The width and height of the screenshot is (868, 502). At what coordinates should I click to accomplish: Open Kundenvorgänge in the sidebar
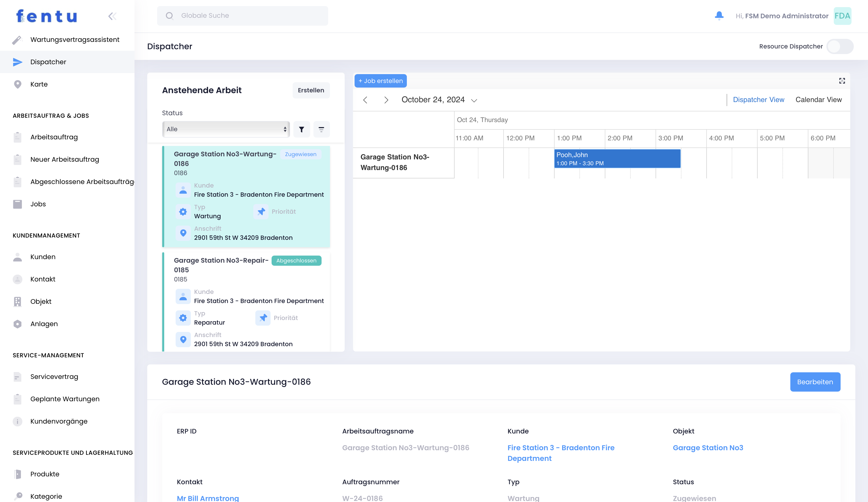(67, 421)
